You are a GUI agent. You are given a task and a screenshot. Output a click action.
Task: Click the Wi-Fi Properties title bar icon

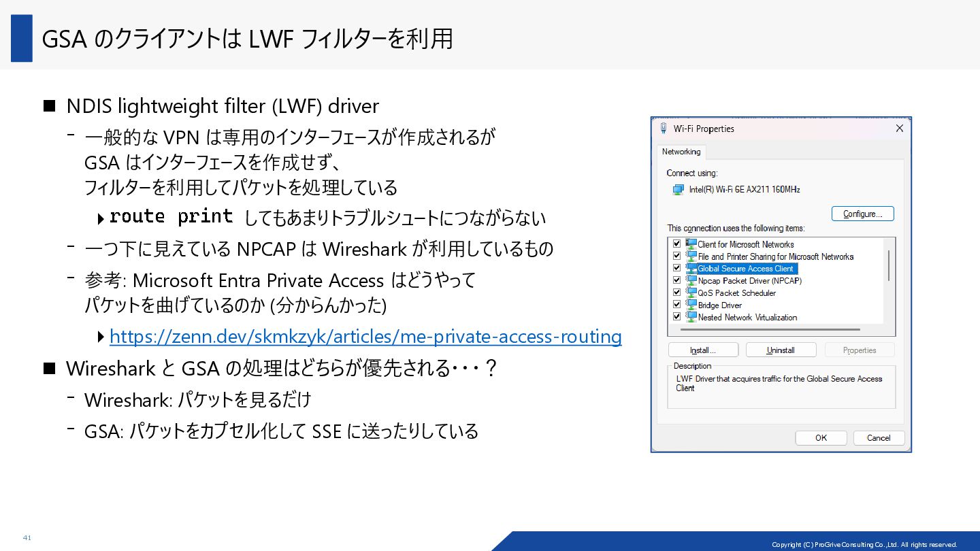[664, 128]
